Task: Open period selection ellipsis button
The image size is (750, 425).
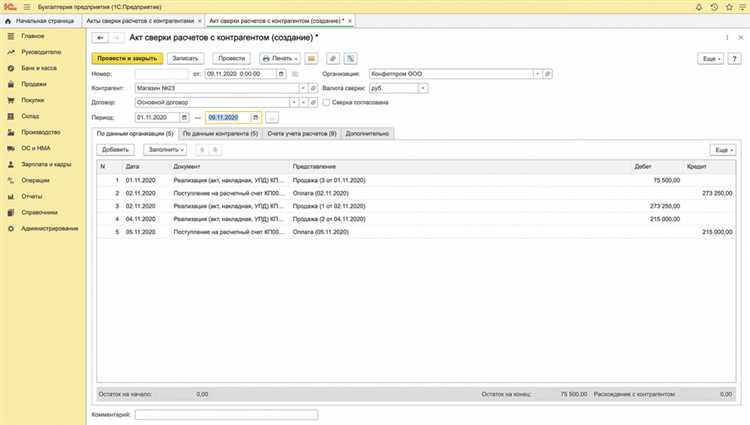Action: (x=272, y=118)
